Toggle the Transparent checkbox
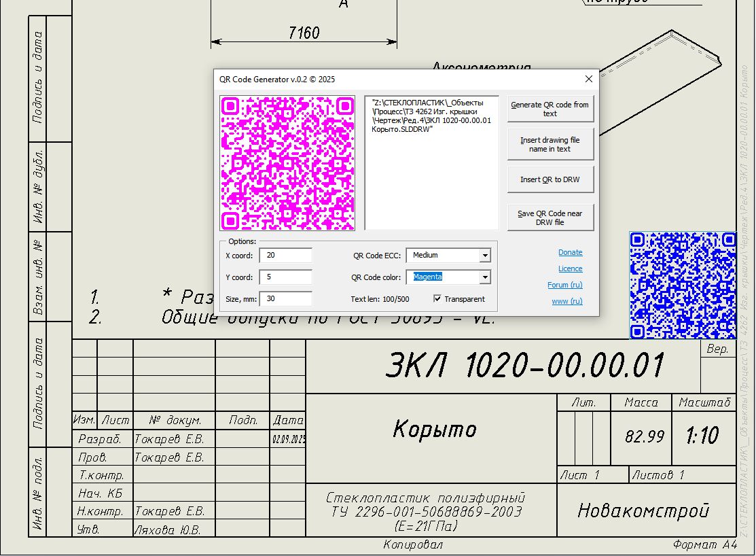756x556 pixels. 437,298
